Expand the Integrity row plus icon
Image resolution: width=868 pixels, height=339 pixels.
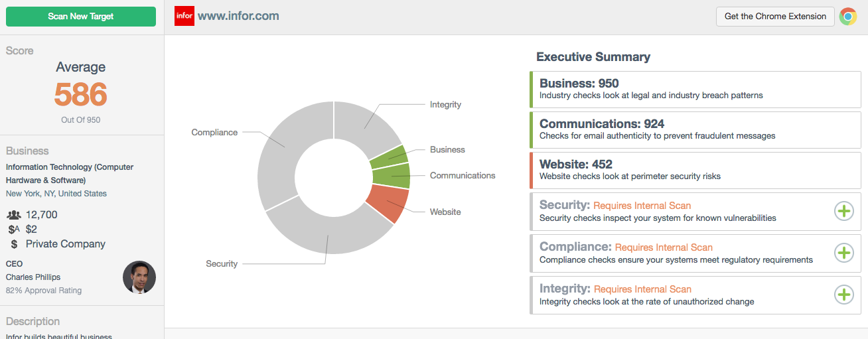(x=843, y=295)
